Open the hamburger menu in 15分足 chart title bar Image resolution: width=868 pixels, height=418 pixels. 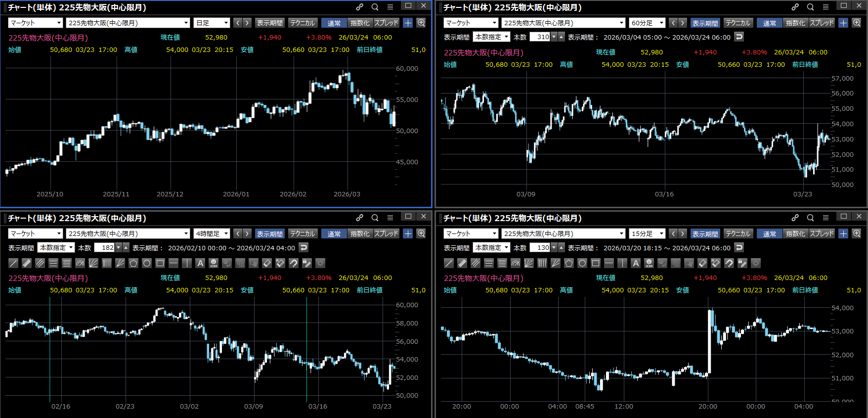point(825,218)
